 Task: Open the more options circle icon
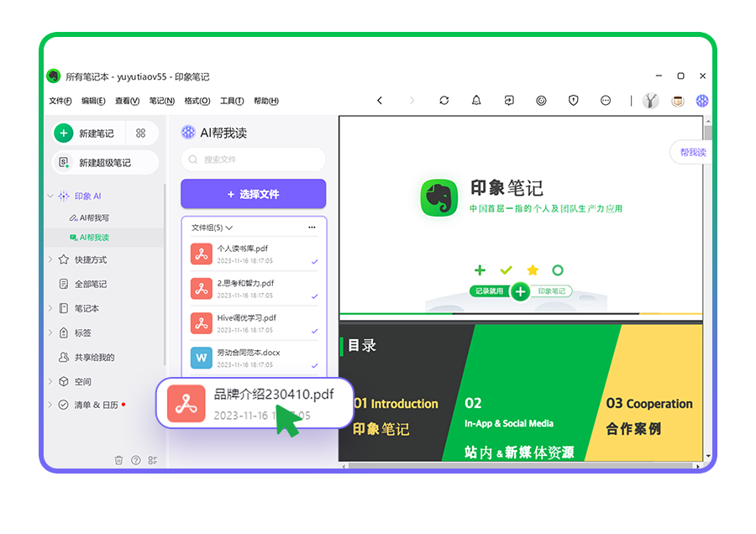pyautogui.click(x=606, y=100)
